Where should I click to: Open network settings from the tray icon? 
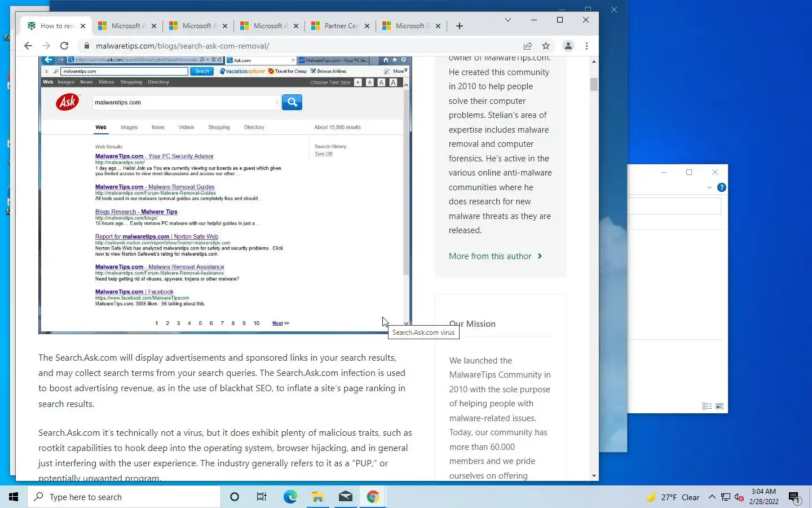[x=726, y=497]
